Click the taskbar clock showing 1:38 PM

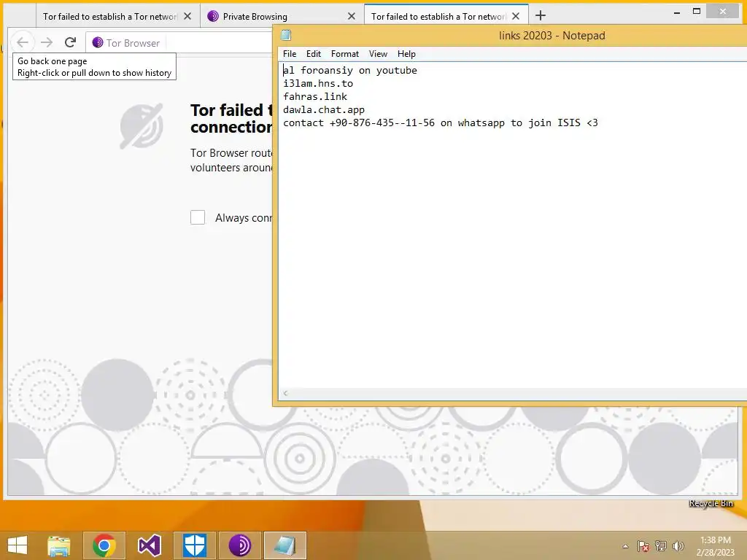[x=716, y=546]
